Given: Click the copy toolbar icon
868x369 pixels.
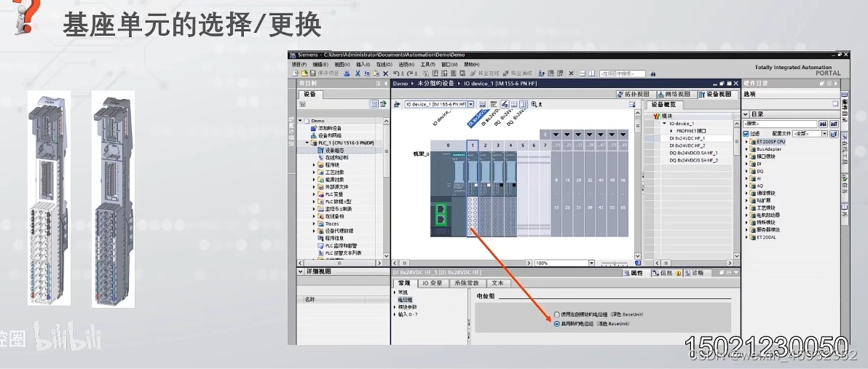Looking at the screenshot, I should point(366,73).
